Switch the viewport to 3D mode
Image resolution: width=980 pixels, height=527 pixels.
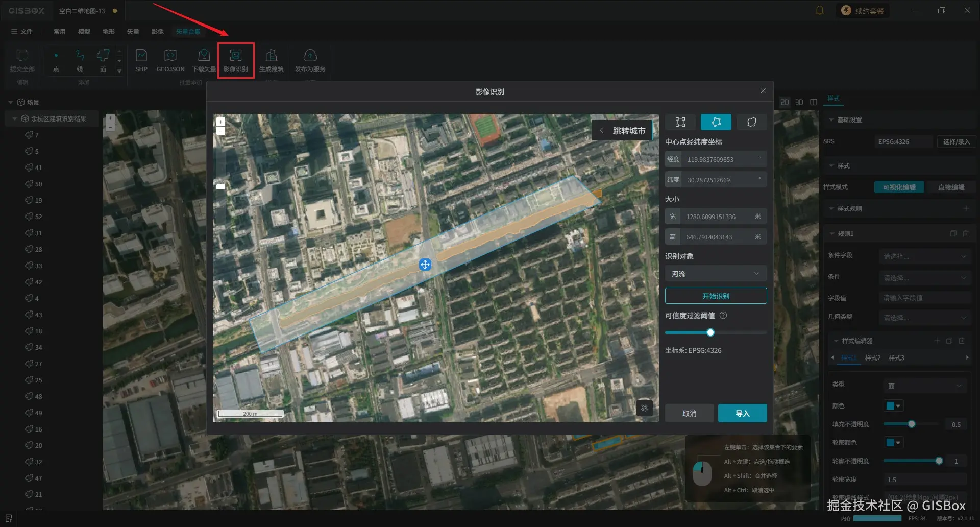pos(799,102)
